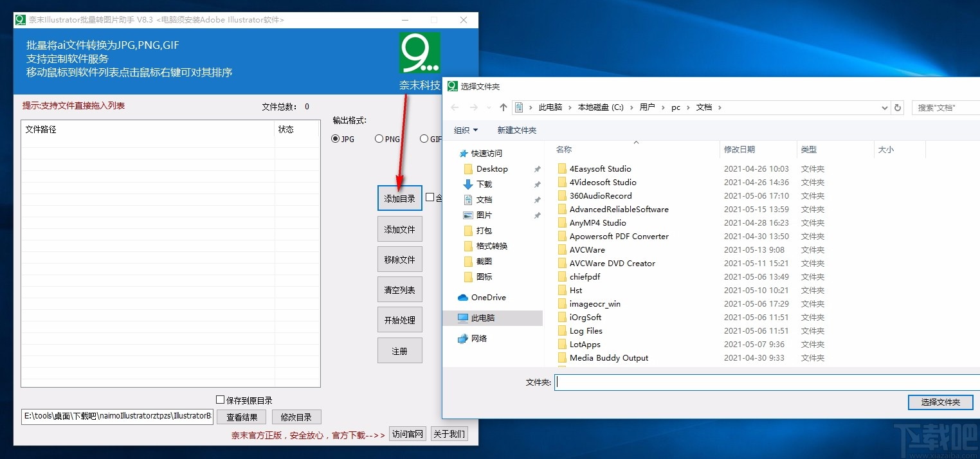Select PNG output format
The image size is (980, 459).
(379, 139)
